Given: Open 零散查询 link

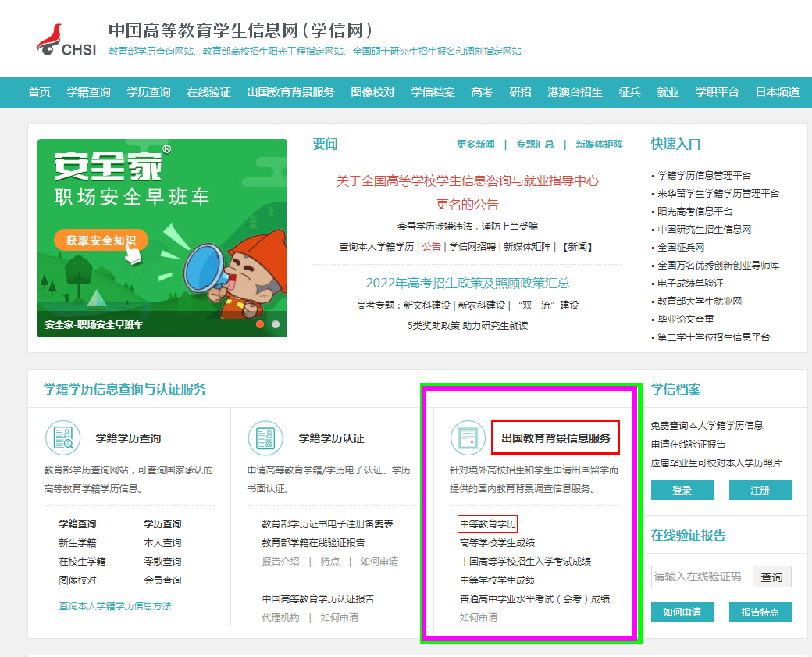Looking at the screenshot, I should pos(162,561).
